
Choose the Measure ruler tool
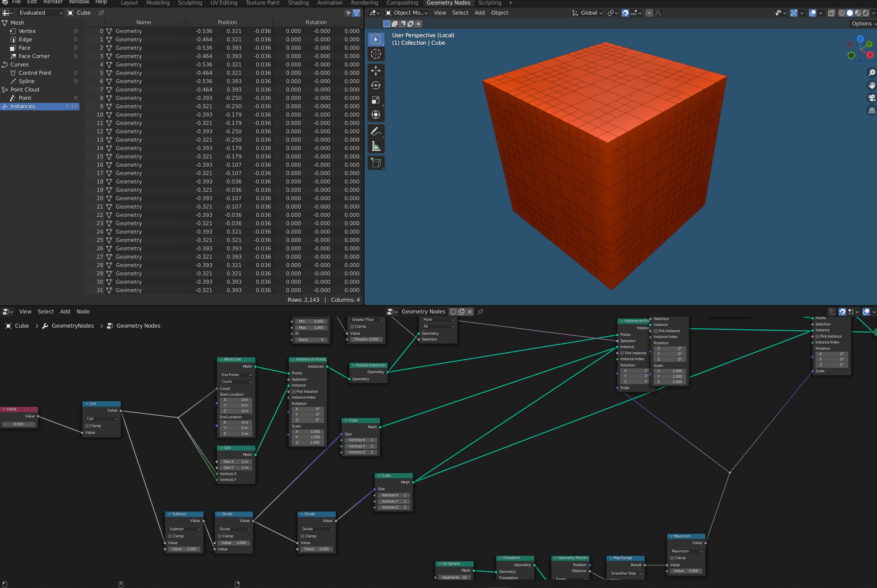[x=375, y=146]
